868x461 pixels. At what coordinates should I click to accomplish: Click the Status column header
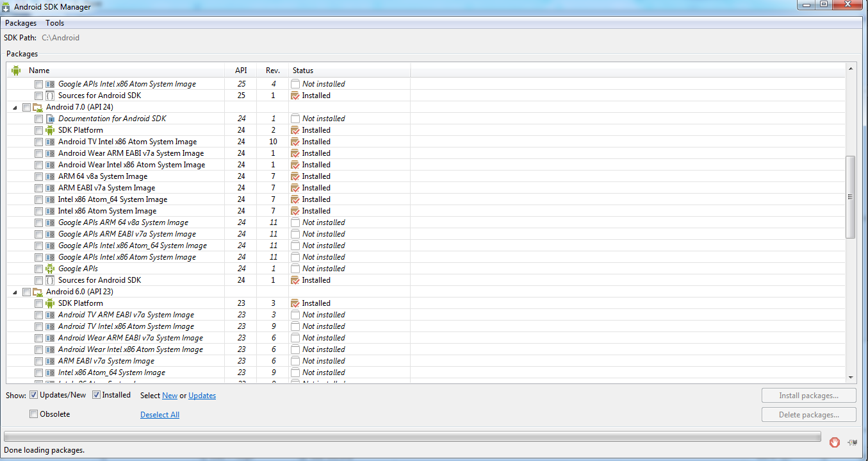click(350, 71)
